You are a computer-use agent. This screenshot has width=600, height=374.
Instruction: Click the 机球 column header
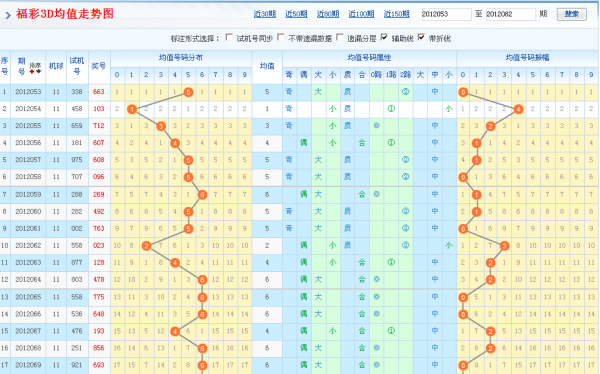pyautogui.click(x=56, y=66)
